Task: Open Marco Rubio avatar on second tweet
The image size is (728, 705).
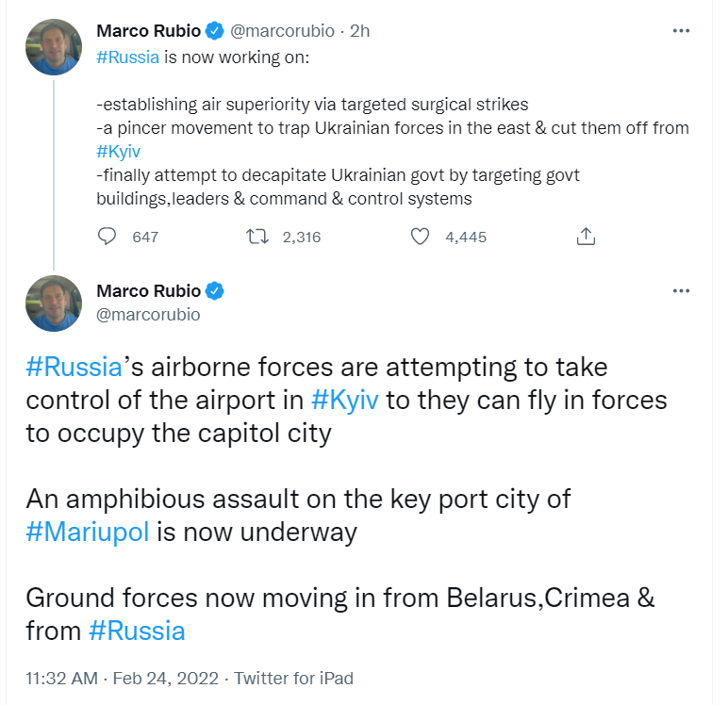Action: (x=53, y=303)
